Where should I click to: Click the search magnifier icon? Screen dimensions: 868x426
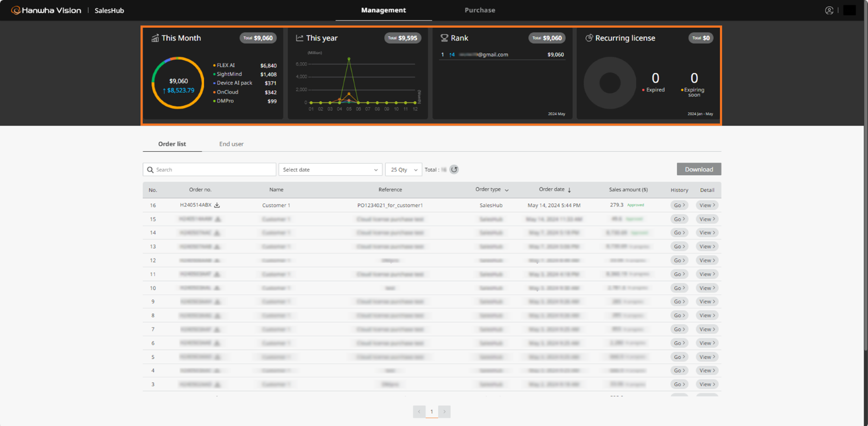tap(150, 170)
